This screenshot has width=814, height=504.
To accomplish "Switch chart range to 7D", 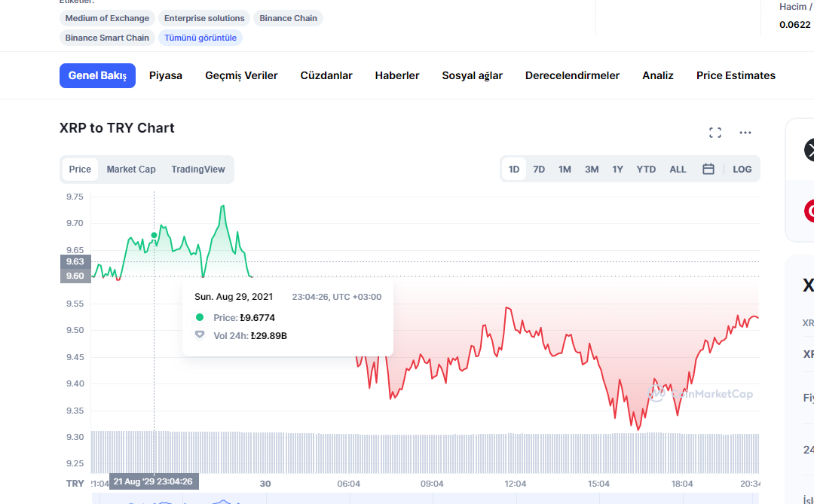I will pos(539,170).
